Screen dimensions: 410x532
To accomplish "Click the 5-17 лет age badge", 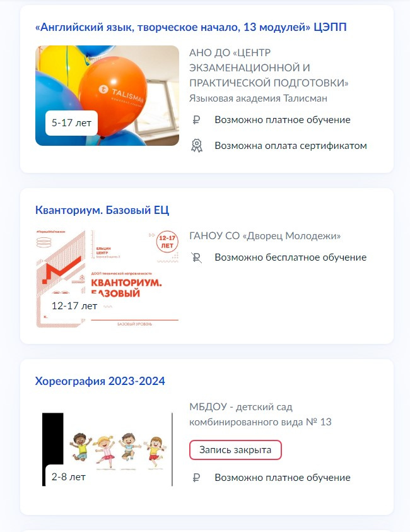I will 71,123.
